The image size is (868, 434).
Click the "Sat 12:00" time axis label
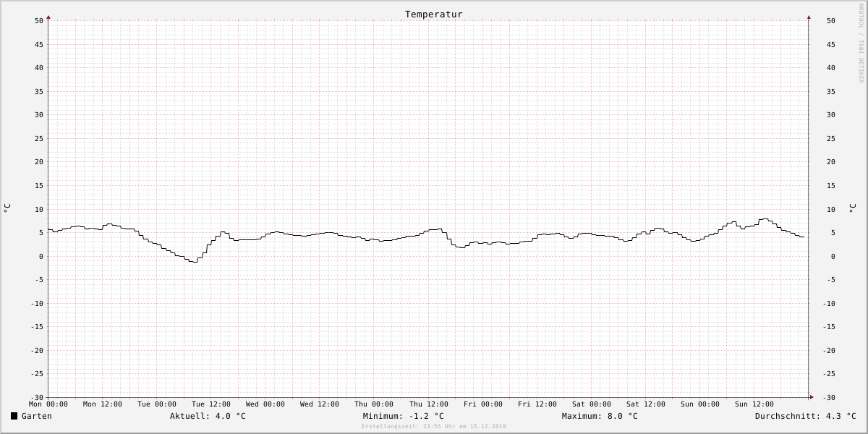point(646,404)
